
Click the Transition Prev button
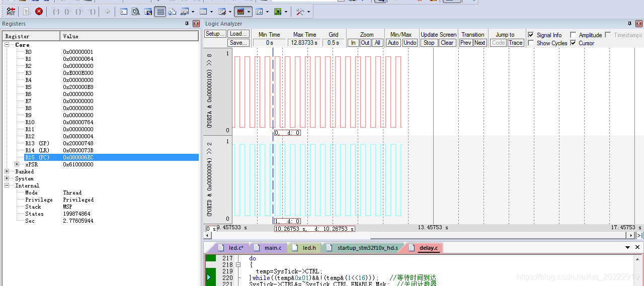(x=466, y=43)
